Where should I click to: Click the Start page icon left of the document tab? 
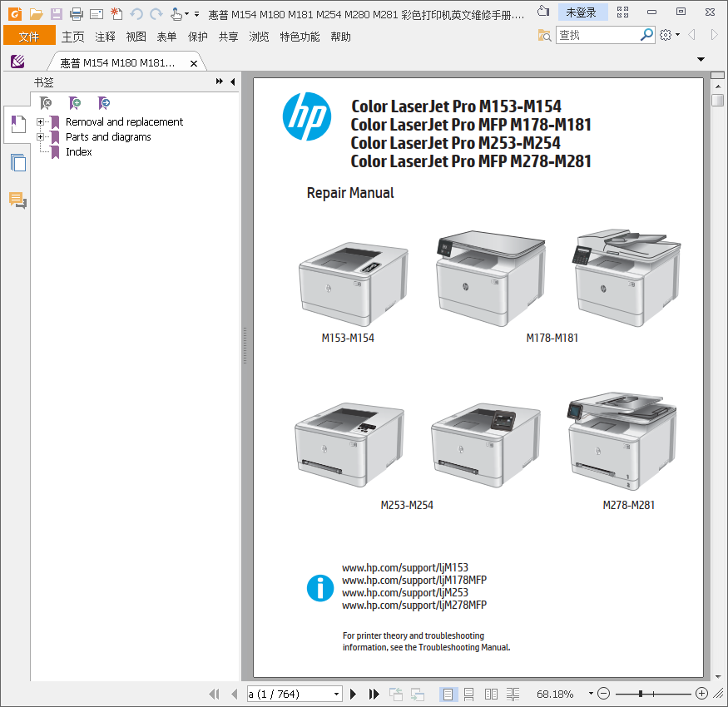coord(17,62)
